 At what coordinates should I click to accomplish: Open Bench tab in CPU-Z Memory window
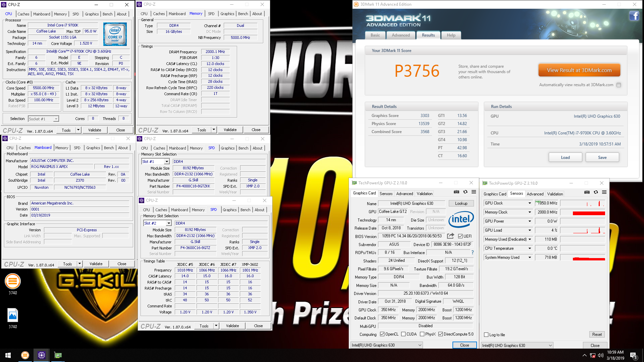(x=243, y=14)
